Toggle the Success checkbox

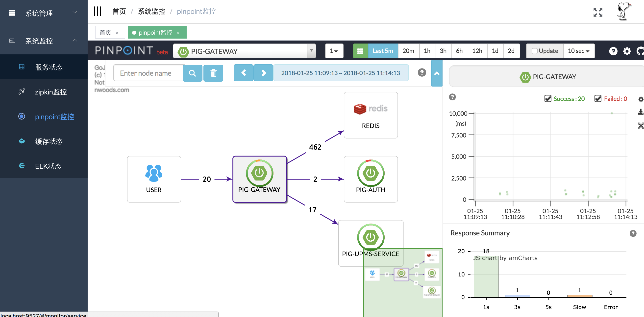click(x=547, y=99)
